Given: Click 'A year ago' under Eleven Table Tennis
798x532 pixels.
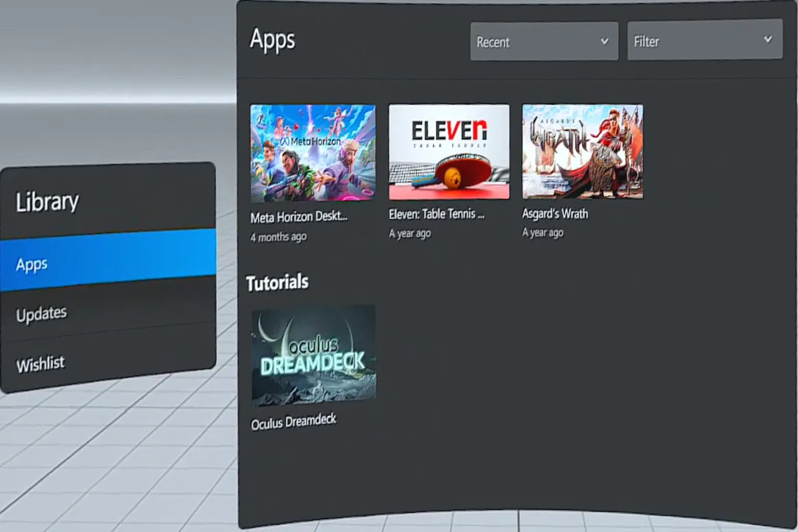Looking at the screenshot, I should (x=410, y=233).
